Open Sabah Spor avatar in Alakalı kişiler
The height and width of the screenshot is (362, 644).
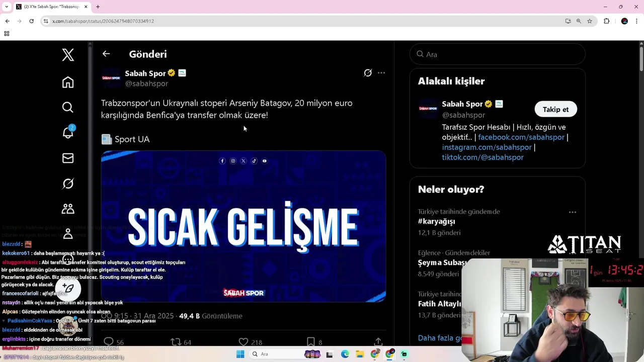point(428,109)
